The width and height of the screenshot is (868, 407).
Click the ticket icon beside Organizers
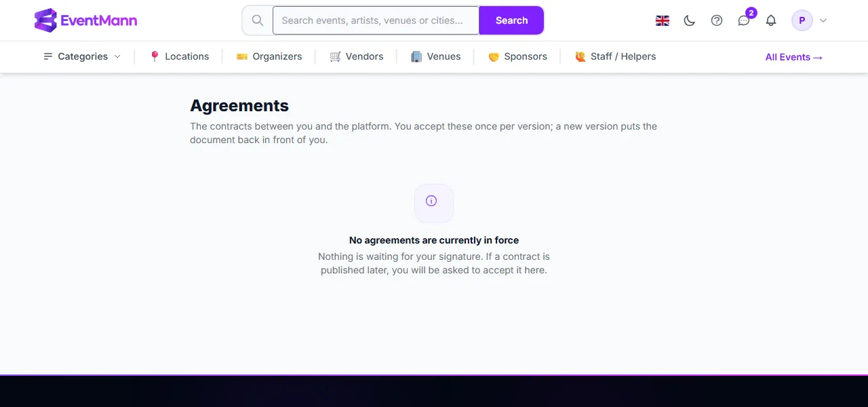point(242,56)
